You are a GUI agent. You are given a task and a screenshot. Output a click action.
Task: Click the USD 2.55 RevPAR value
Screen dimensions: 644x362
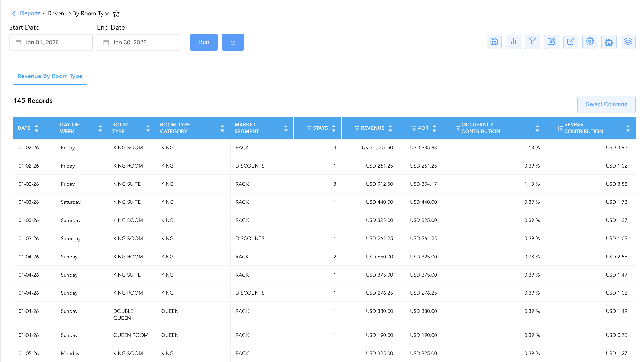tap(617, 257)
